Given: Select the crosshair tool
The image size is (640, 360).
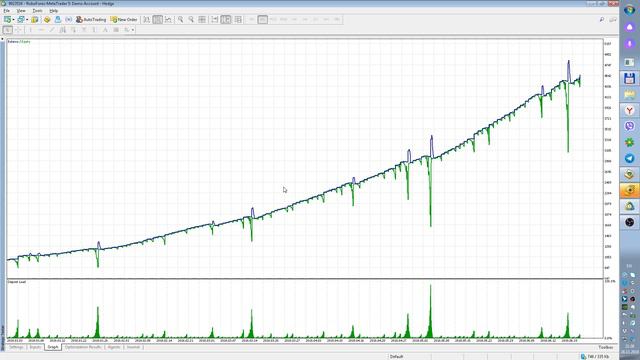Looking at the screenshot, I should [18, 30].
